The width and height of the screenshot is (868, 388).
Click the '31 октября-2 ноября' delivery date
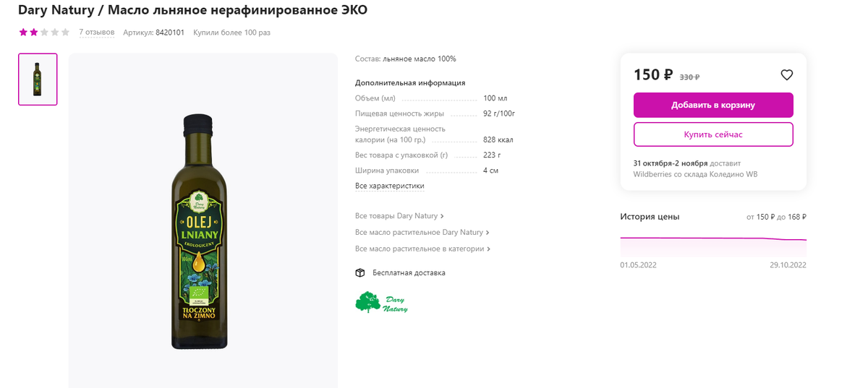coord(671,163)
